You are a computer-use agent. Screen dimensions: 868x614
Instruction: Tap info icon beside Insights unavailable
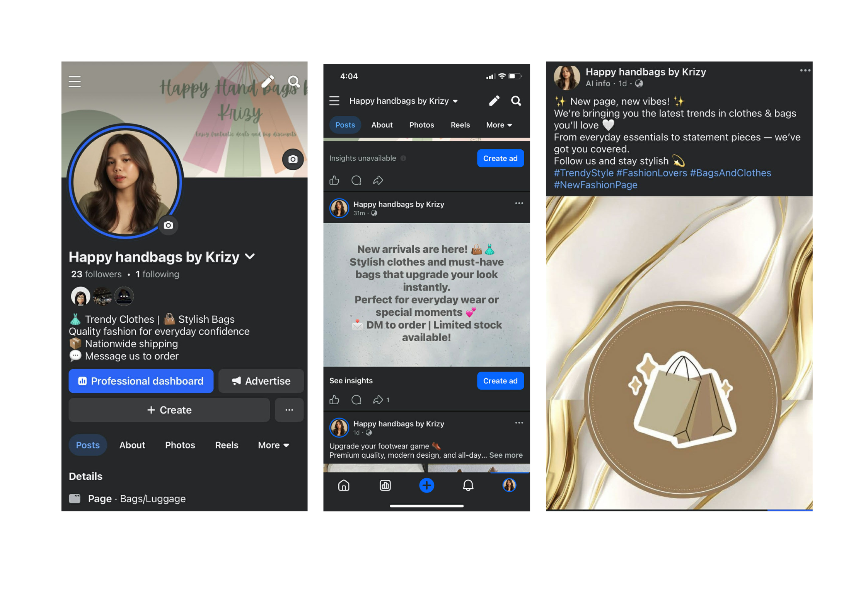coord(403,158)
